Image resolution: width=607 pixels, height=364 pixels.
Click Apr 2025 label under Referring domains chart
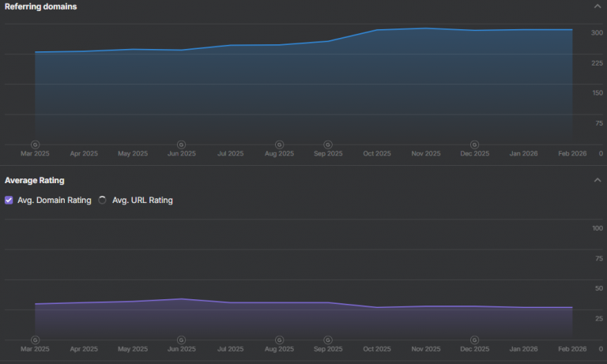84,153
